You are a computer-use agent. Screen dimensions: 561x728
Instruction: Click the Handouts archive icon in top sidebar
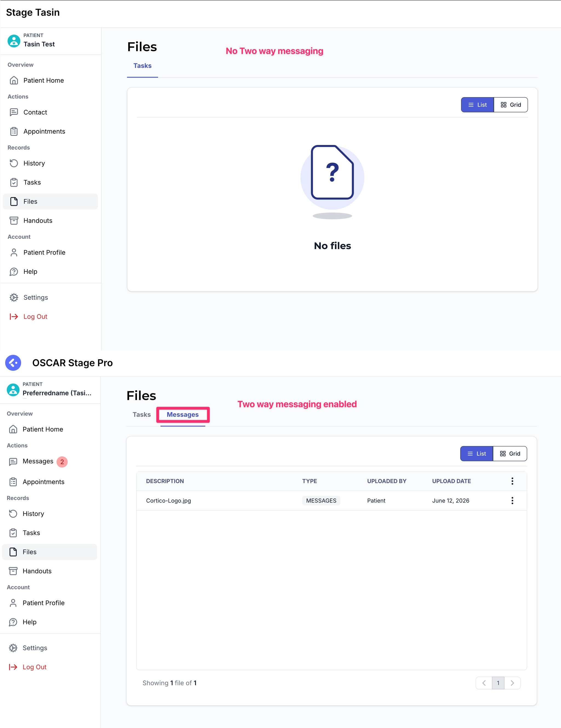pos(14,221)
